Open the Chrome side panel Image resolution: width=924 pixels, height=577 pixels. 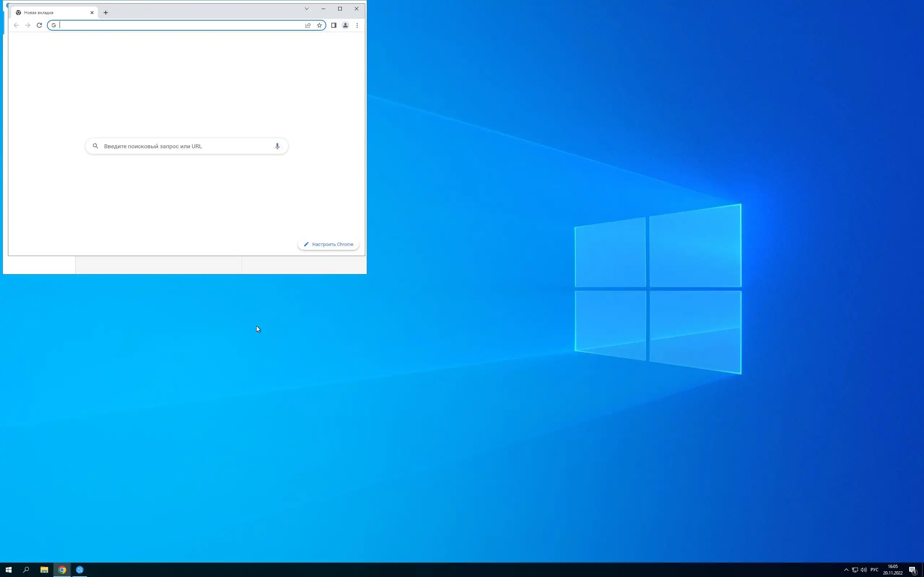click(334, 25)
